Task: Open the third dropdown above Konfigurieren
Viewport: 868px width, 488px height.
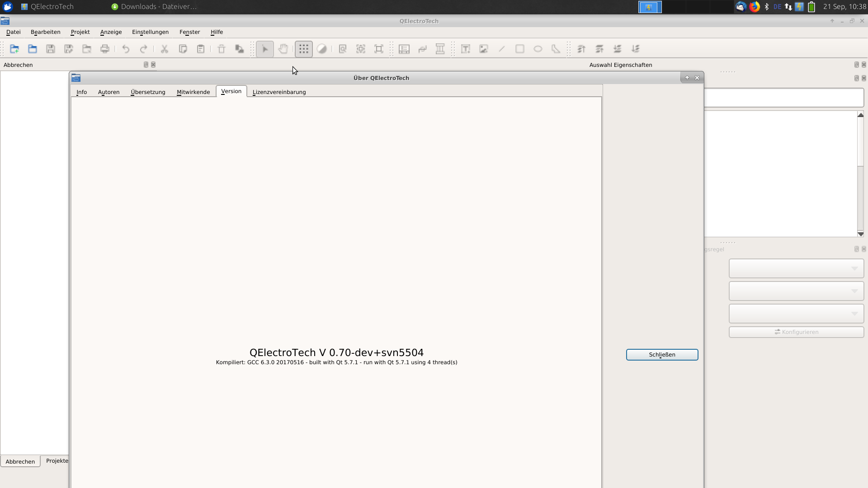Action: 796,314
